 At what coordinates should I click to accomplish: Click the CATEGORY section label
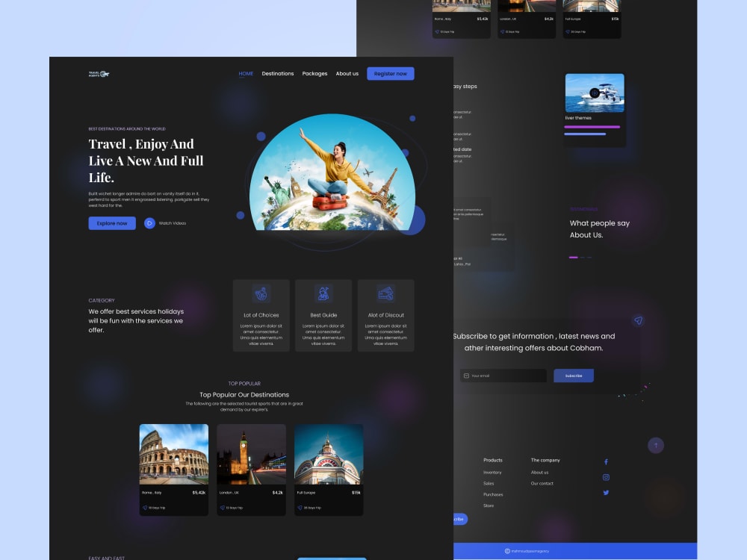[x=102, y=300]
